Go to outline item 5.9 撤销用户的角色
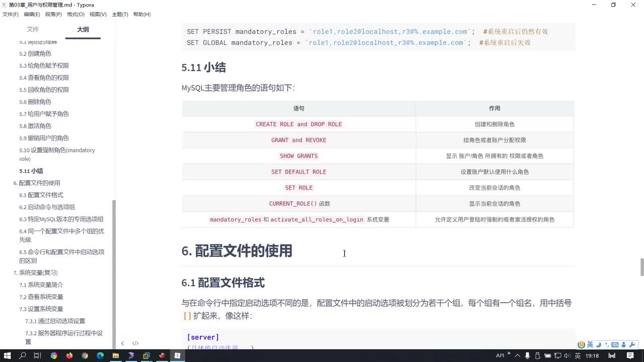This screenshot has height=362, width=644. 44,138
